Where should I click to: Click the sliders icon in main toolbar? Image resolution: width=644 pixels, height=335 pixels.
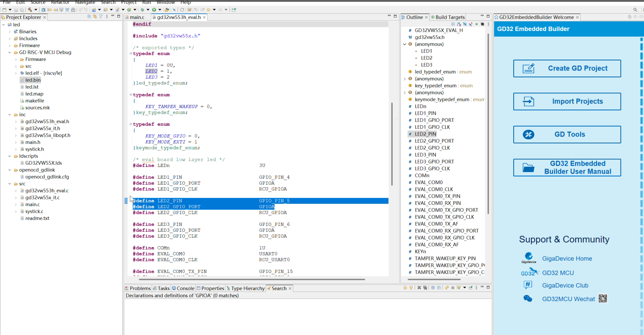click(x=67, y=10)
